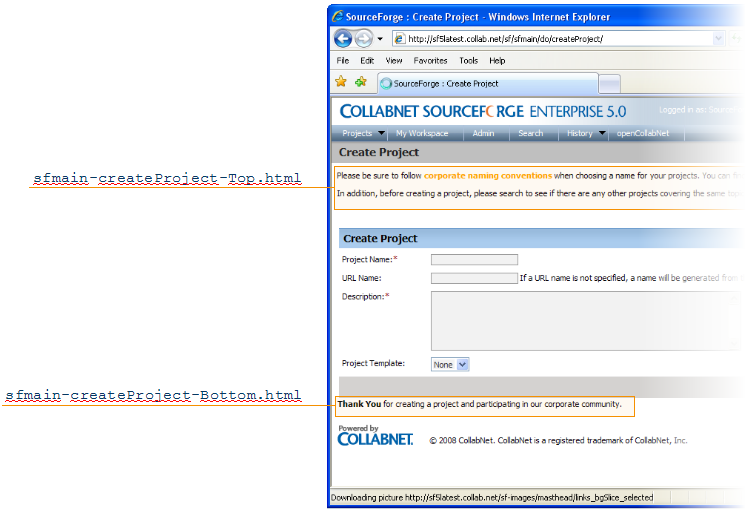The width and height of the screenshot is (746, 512).
Task: Click the 2008 CollabNet copyright notice
Action: tap(559, 441)
